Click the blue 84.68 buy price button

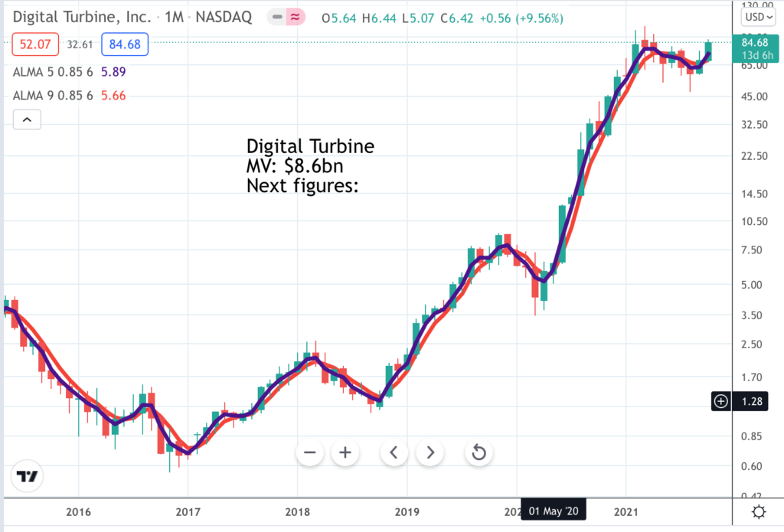(125, 44)
